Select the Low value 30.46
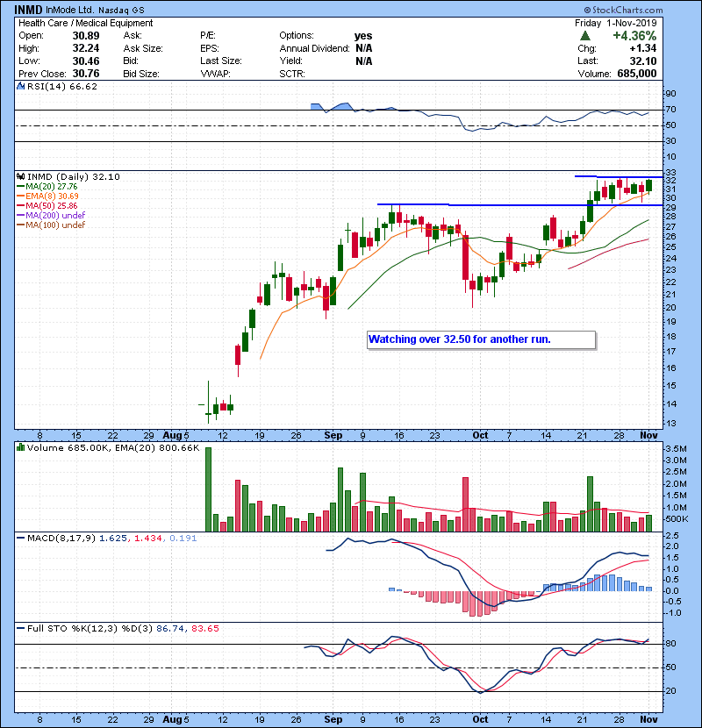The width and height of the screenshot is (702, 728). tap(86, 61)
